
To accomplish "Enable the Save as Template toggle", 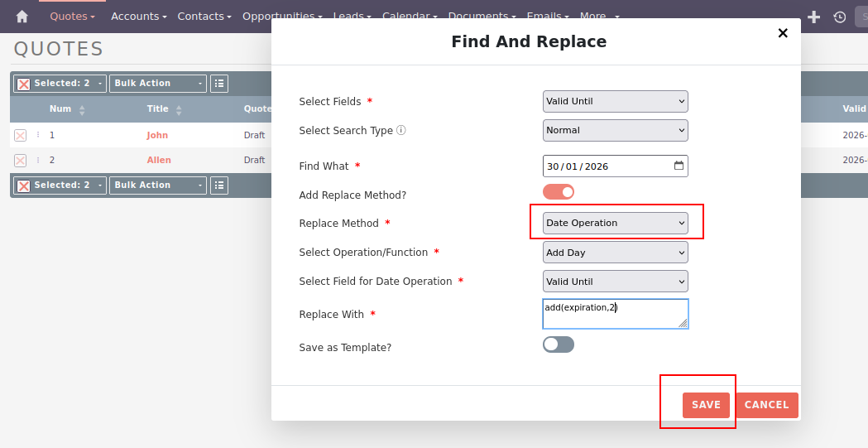I will click(x=559, y=344).
